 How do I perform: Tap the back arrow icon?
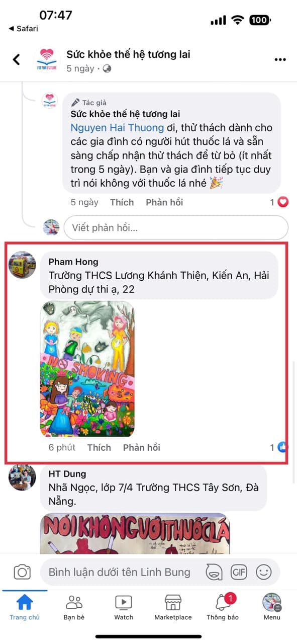[16, 59]
